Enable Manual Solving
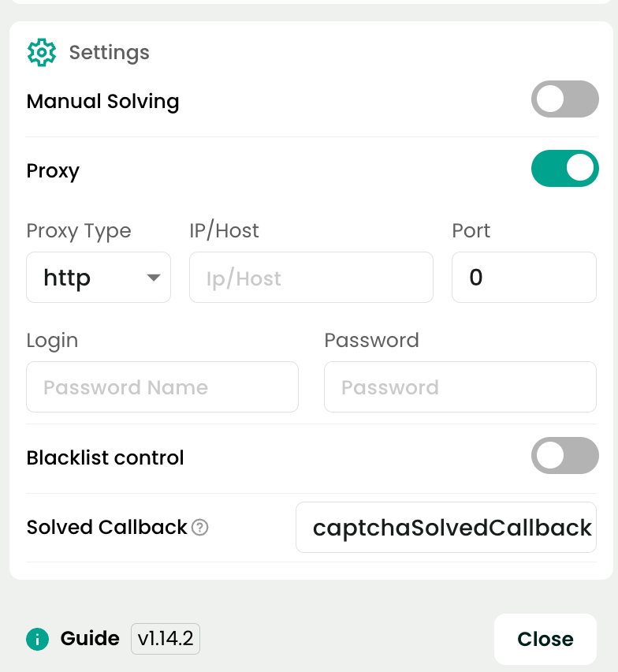Viewport: 618px width, 672px height. point(565,99)
